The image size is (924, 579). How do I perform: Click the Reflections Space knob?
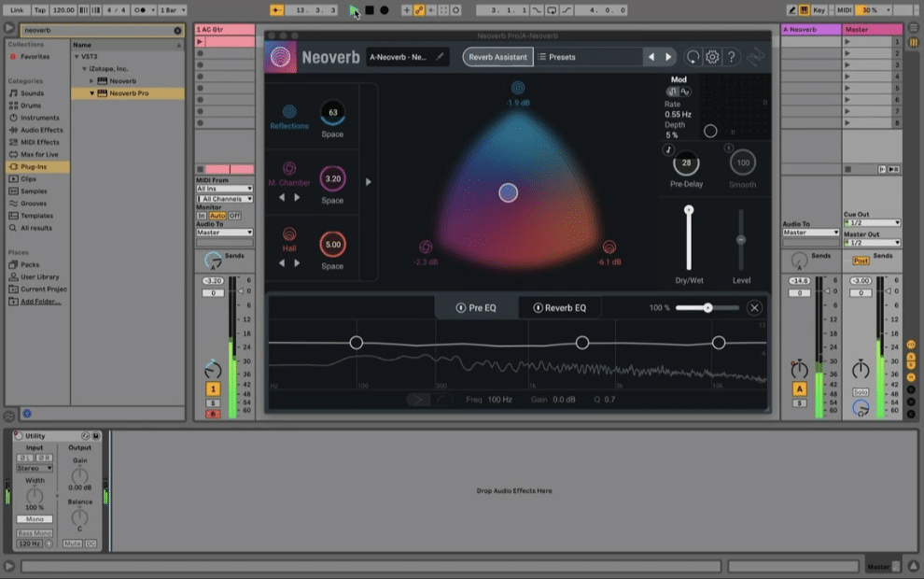coord(332,113)
